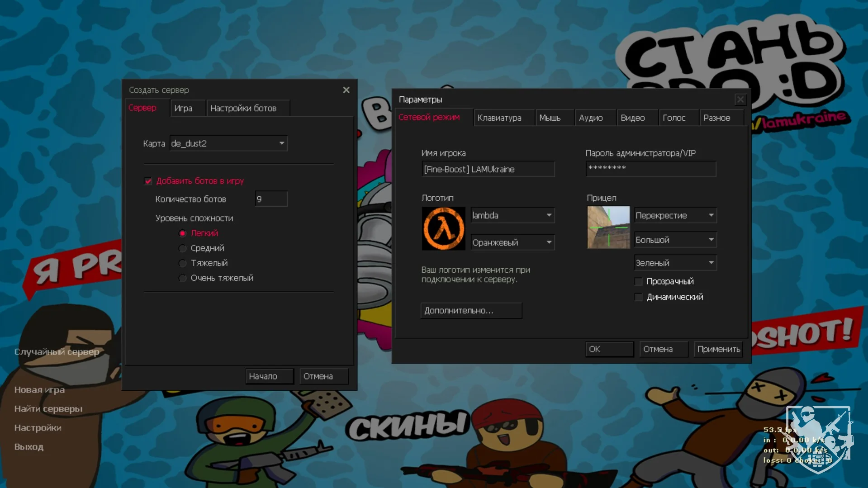
Task: Close the Создать сервер dialog
Action: click(346, 90)
